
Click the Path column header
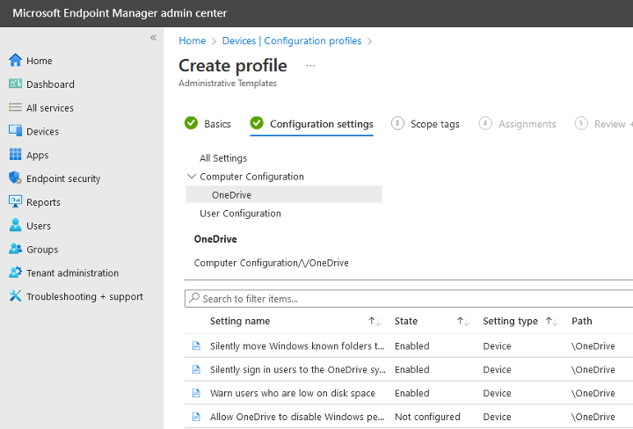coord(581,321)
